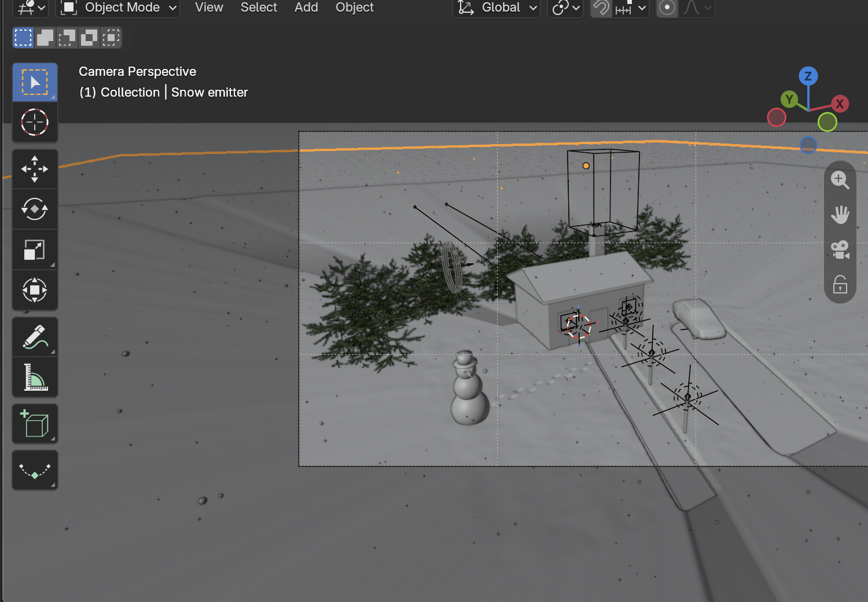The image size is (868, 602).
Task: Open the View menu
Action: (209, 8)
